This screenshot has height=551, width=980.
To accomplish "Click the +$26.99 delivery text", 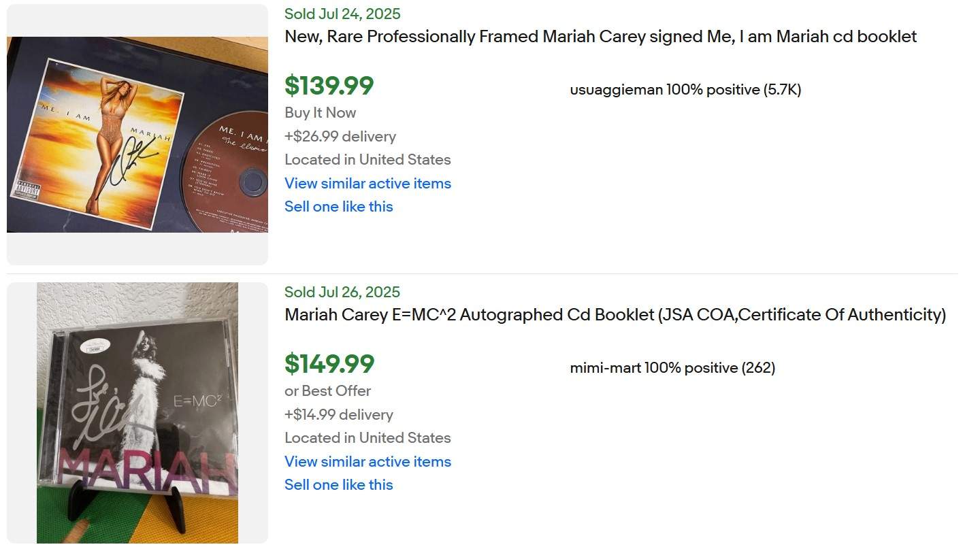I will pos(340,136).
